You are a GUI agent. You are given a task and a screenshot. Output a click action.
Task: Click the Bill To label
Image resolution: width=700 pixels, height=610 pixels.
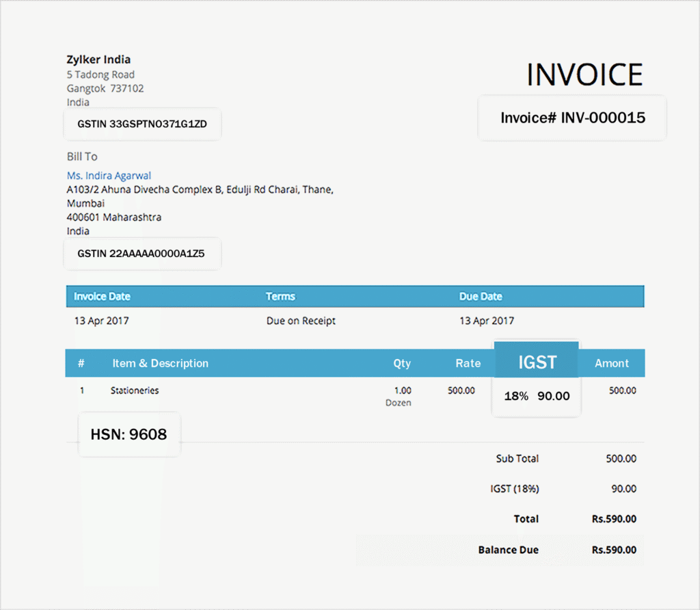82,157
